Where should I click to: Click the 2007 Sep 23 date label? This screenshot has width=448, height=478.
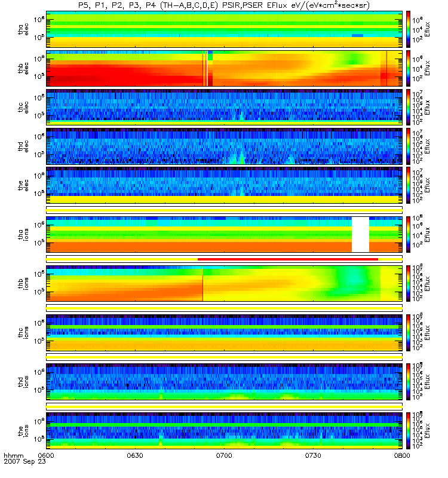(x=24, y=461)
